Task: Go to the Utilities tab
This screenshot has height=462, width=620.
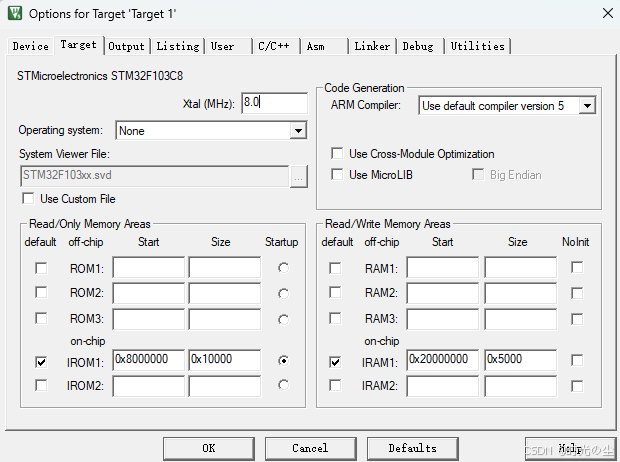Action: [478, 46]
